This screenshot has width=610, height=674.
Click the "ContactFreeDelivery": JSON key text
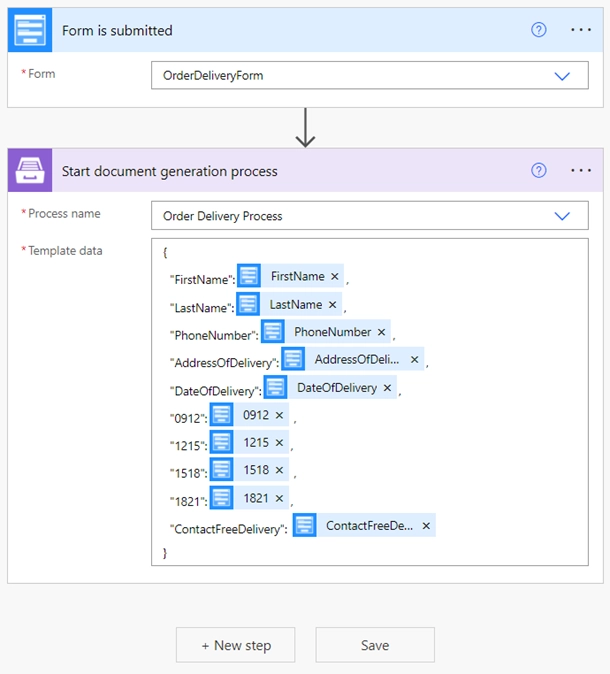[229, 529]
